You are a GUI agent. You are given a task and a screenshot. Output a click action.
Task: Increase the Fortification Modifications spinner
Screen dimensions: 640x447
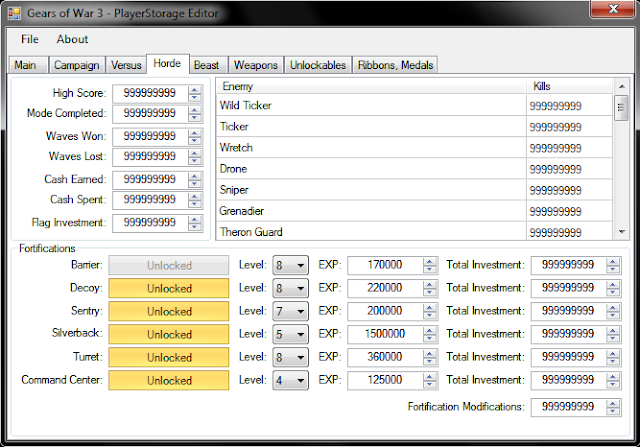(613, 404)
